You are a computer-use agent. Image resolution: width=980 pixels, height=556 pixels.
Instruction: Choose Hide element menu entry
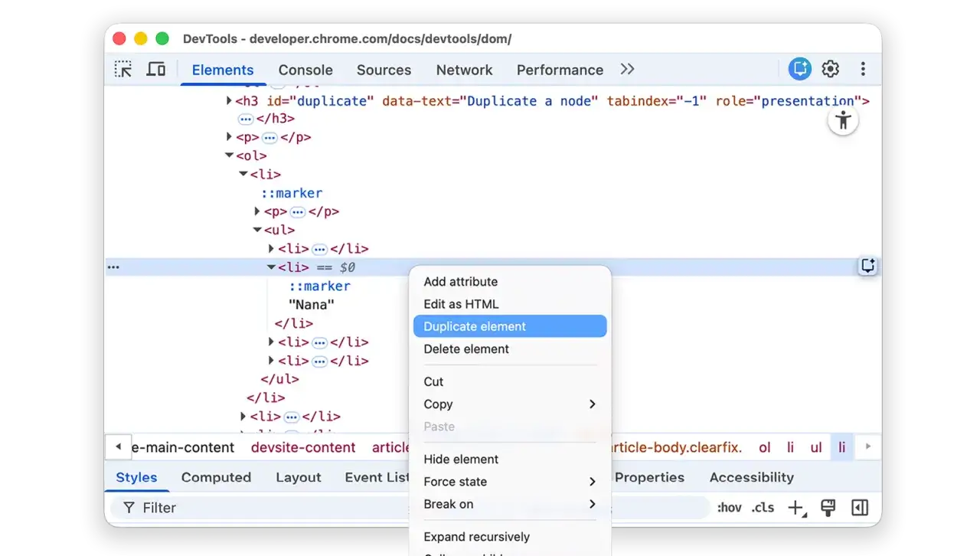[x=510, y=460]
